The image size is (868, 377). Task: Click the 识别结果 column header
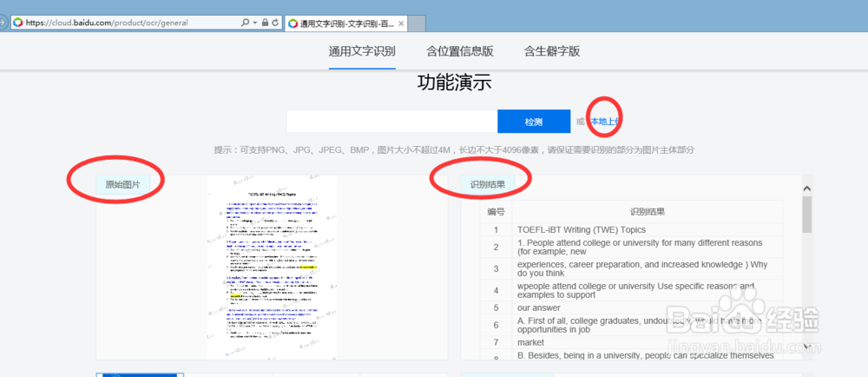click(648, 211)
